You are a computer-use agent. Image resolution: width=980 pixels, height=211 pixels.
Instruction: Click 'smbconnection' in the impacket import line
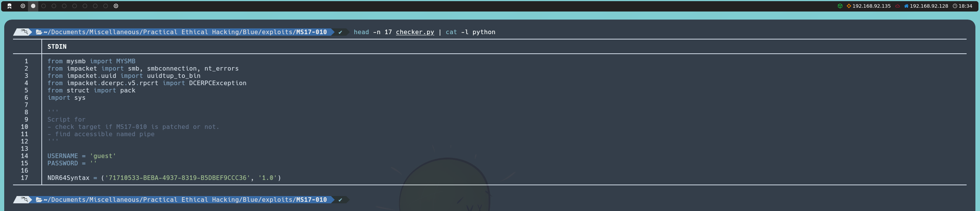[172, 68]
